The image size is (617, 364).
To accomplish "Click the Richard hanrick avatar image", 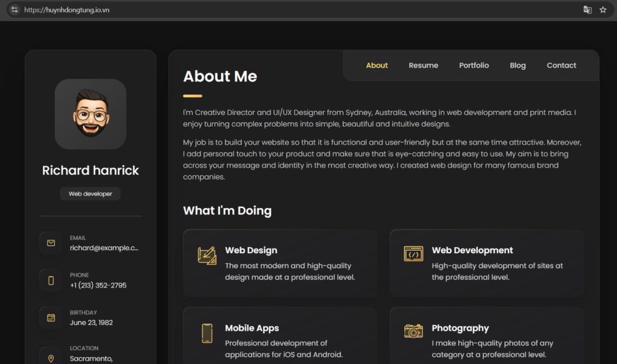I will coord(90,114).
